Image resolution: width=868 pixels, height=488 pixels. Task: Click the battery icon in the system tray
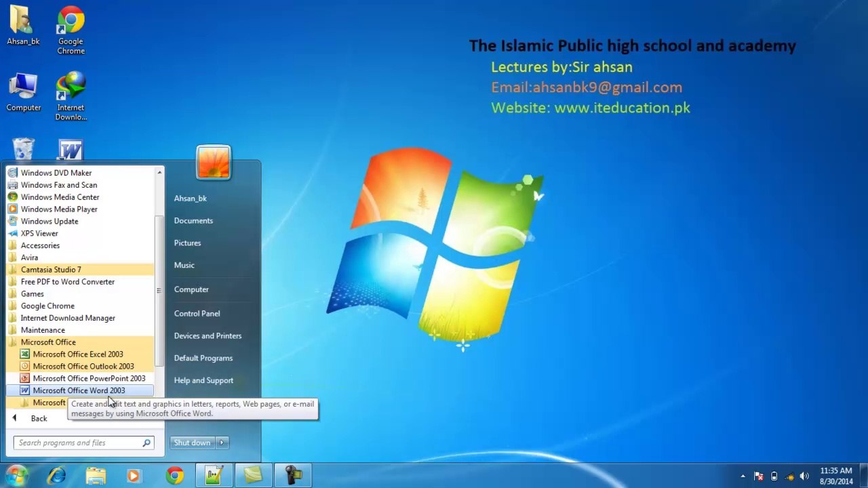coord(774,476)
